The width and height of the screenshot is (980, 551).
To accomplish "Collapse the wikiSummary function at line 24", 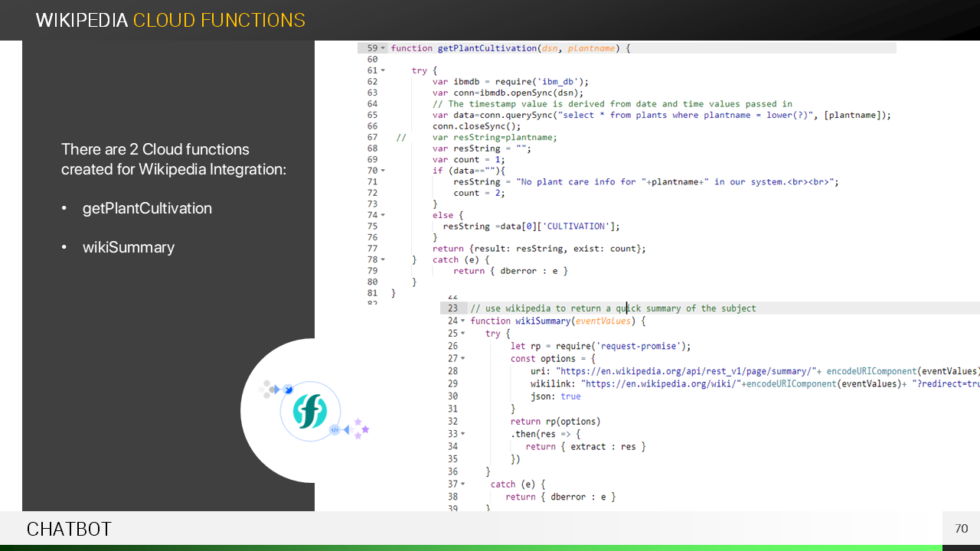I will (x=463, y=321).
